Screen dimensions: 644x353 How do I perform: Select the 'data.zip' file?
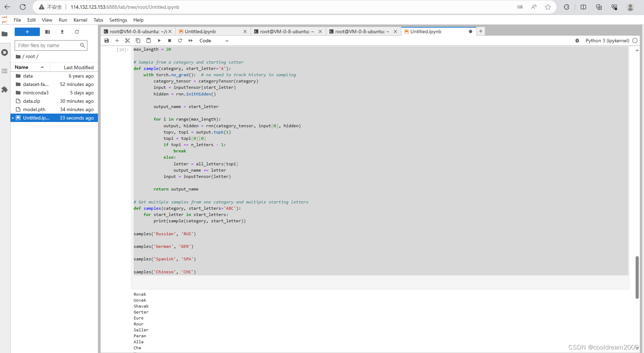click(54, 101)
